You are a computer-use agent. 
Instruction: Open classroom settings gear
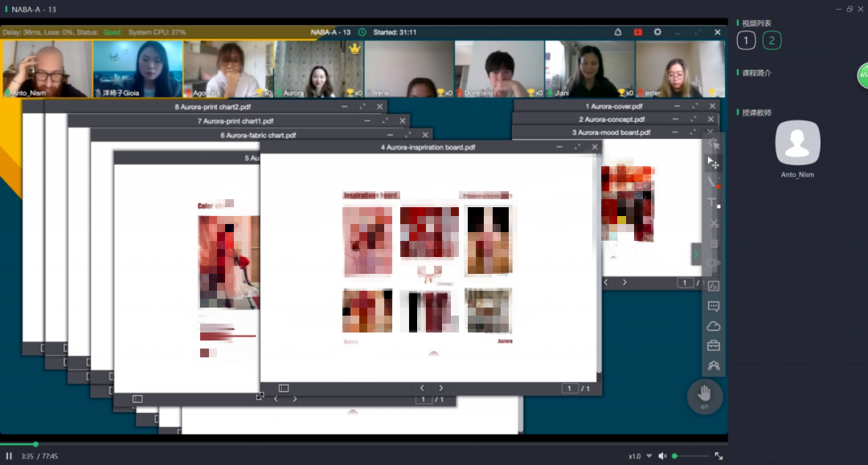click(657, 32)
